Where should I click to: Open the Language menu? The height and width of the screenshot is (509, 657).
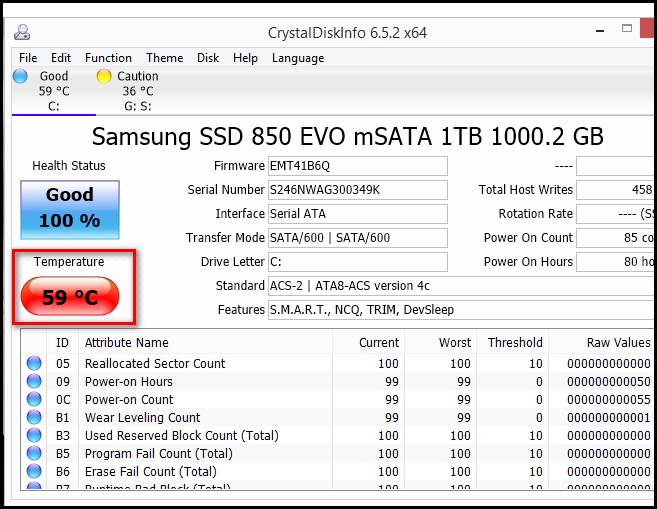tap(298, 58)
